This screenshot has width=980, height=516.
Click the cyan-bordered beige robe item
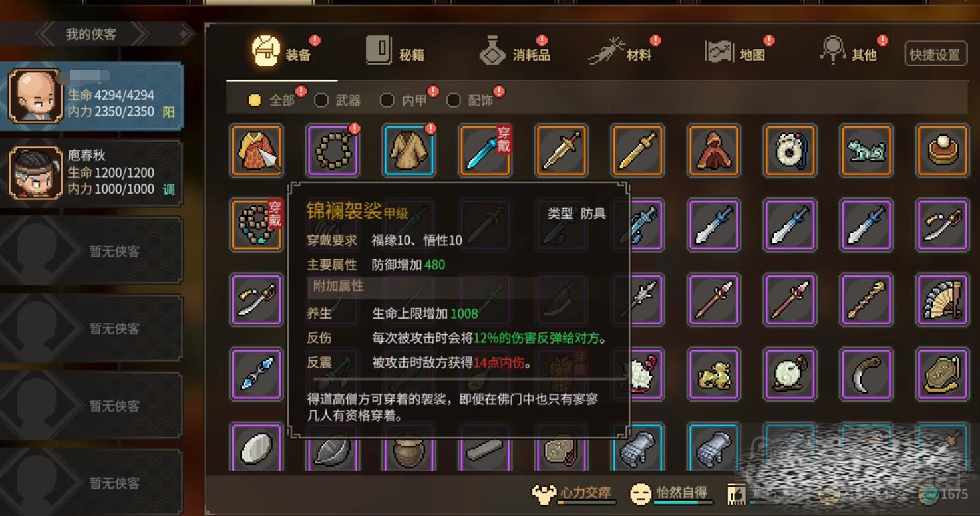[409, 150]
